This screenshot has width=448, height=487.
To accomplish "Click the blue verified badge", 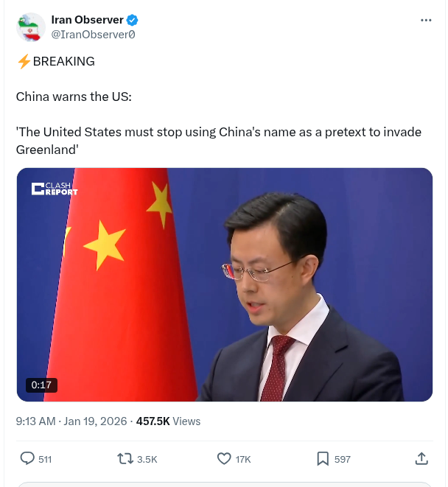I will click(x=133, y=20).
